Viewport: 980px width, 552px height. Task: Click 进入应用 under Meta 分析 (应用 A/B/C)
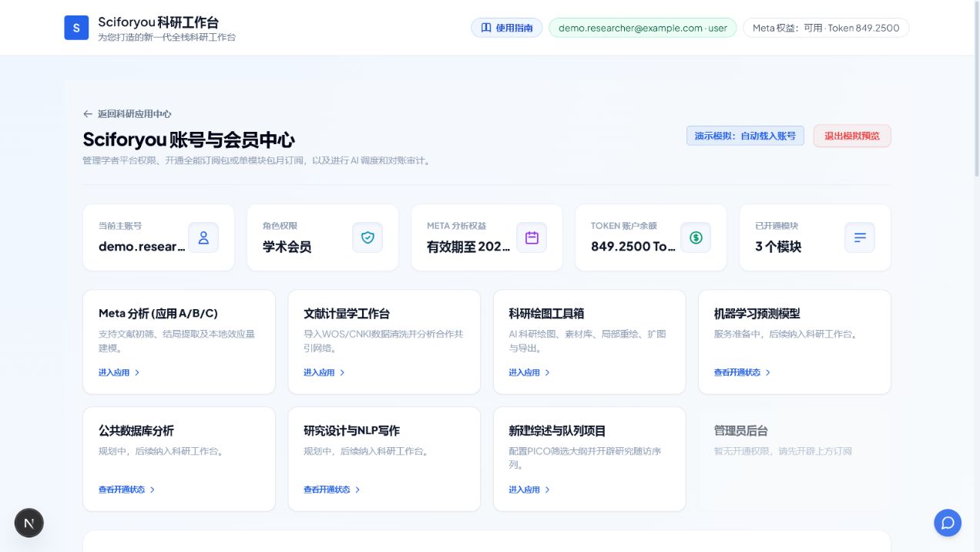point(114,372)
